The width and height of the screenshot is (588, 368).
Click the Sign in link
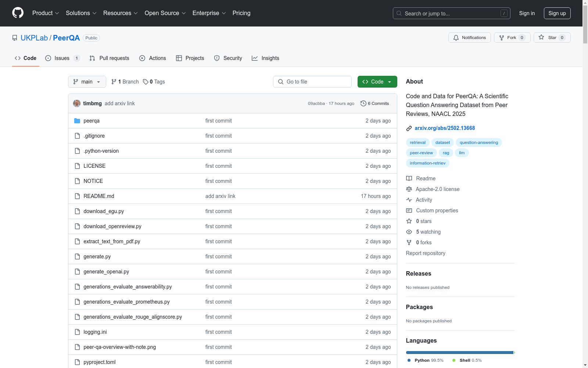coord(527,13)
